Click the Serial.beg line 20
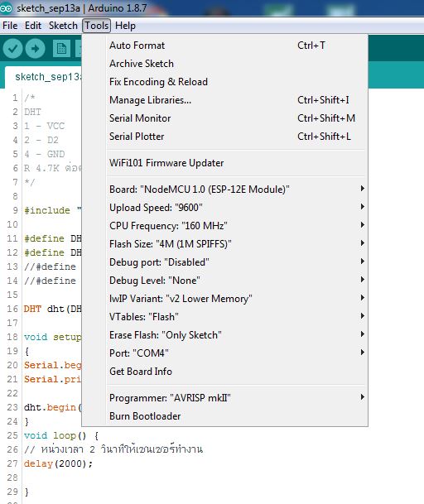Image resolution: width=424 pixels, height=504 pixels. pos(53,366)
